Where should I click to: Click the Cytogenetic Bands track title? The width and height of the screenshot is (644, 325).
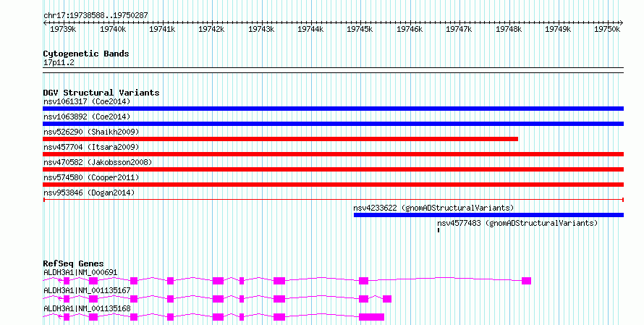[x=86, y=54]
